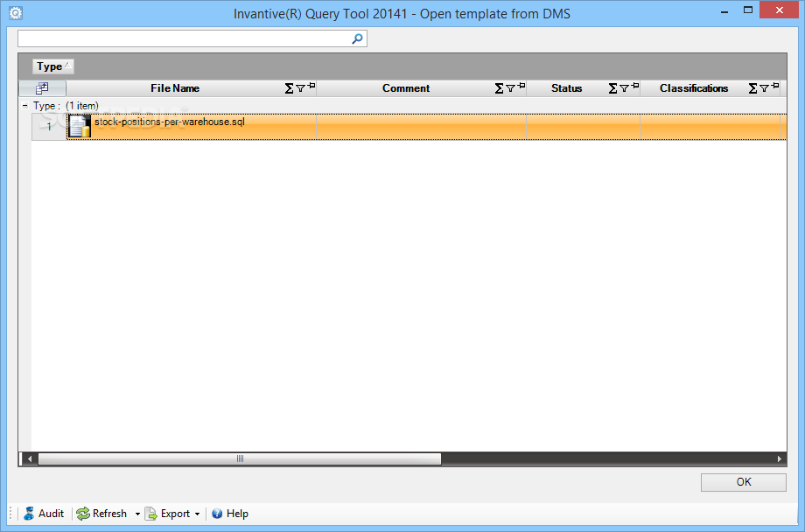This screenshot has height=532, width=805.
Task: Sort by Status column header
Action: (x=566, y=88)
